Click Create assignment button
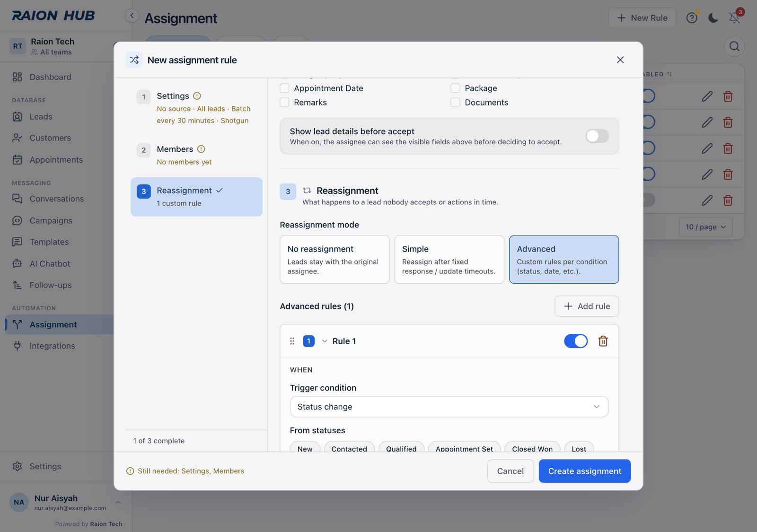The image size is (757, 532). [585, 471]
